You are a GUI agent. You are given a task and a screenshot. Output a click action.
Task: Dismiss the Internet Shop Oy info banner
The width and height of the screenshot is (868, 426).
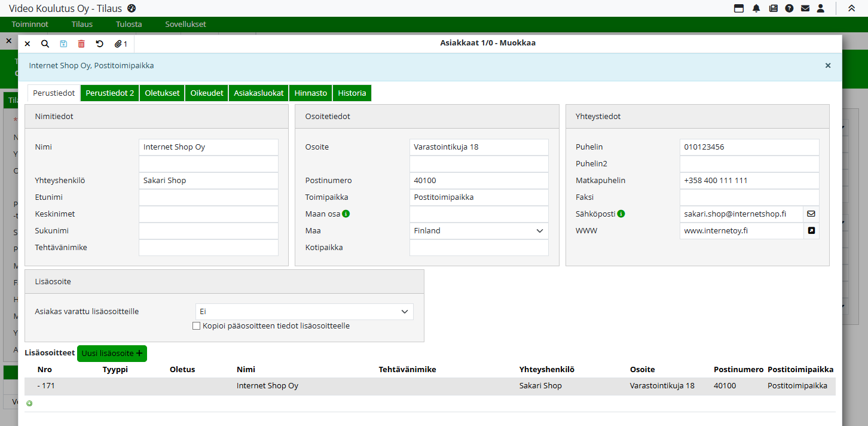(x=828, y=66)
